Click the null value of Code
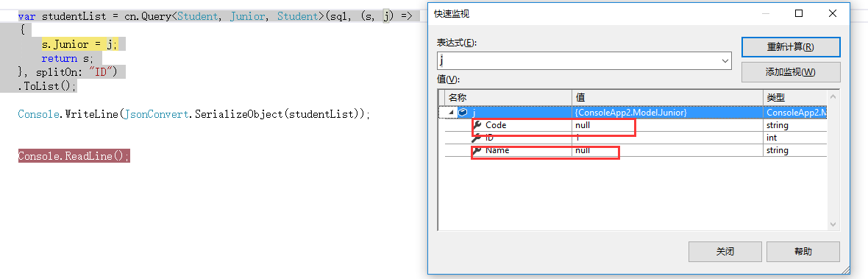 (583, 125)
